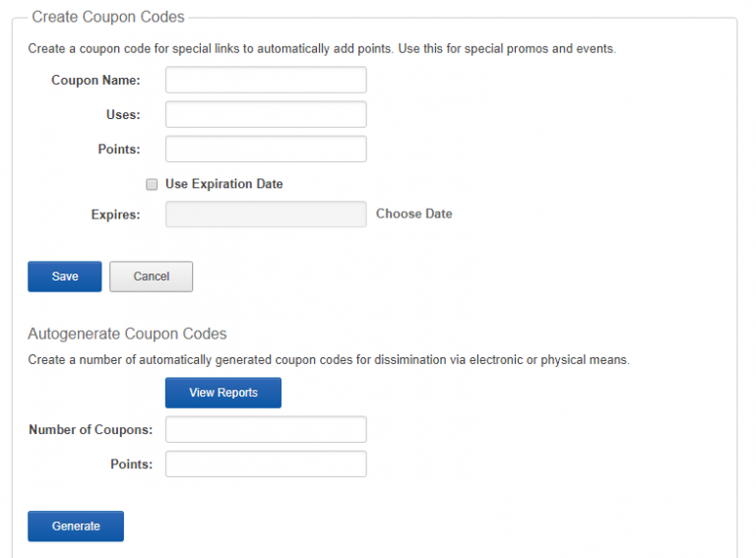Open View Reports for autogenerated coupons

pyautogui.click(x=223, y=393)
